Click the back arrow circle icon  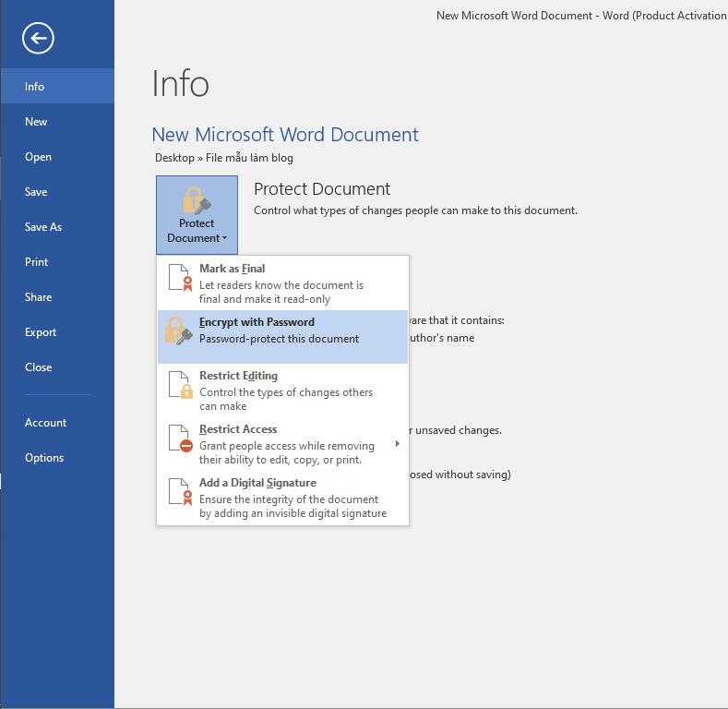pos(39,38)
